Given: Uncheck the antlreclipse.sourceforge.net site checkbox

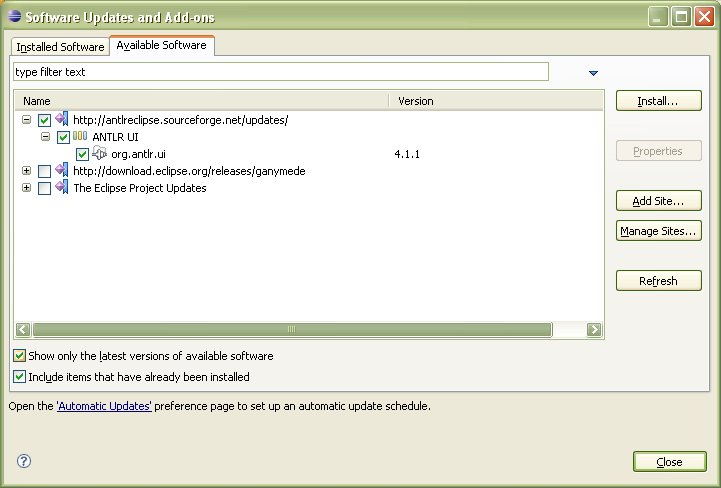Looking at the screenshot, I should [44, 120].
